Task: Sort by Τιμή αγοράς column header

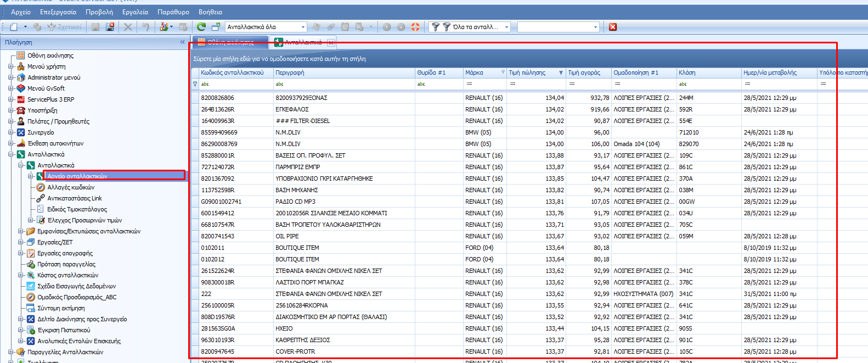Action: 589,72
